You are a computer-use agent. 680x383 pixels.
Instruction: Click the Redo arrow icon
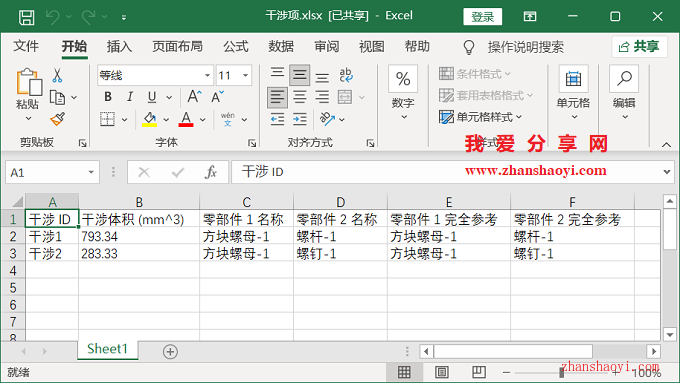tap(88, 17)
